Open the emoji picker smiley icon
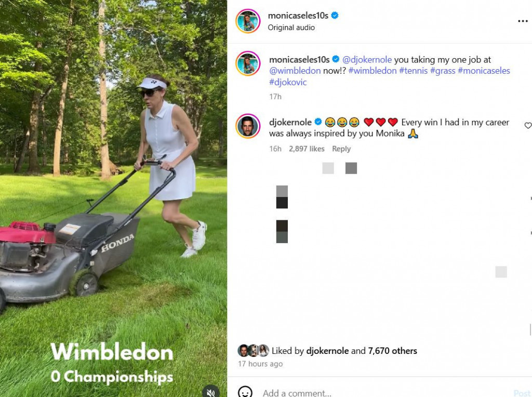532x397 pixels. 245,392
